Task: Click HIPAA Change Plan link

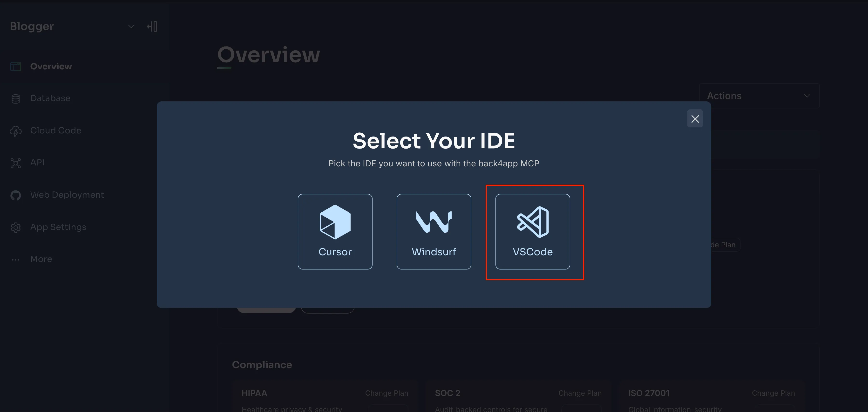Action: coord(387,393)
